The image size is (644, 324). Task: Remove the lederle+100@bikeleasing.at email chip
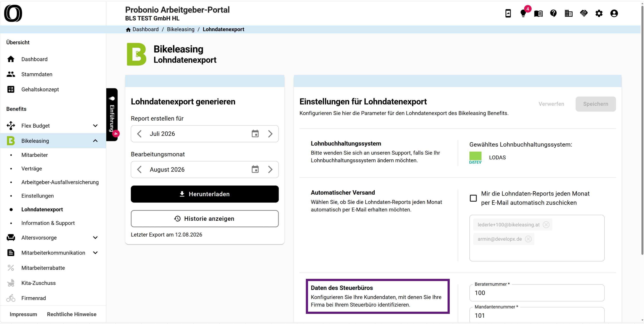(546, 224)
